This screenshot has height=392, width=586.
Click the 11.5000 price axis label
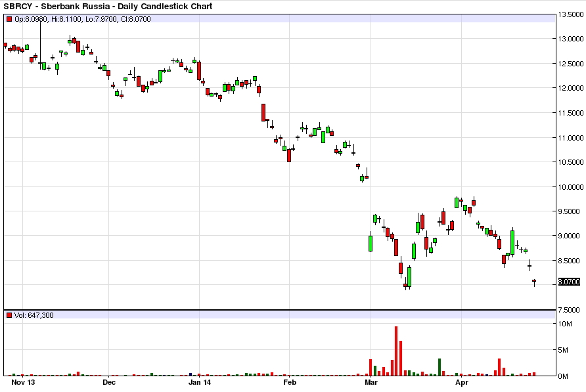[x=571, y=113]
